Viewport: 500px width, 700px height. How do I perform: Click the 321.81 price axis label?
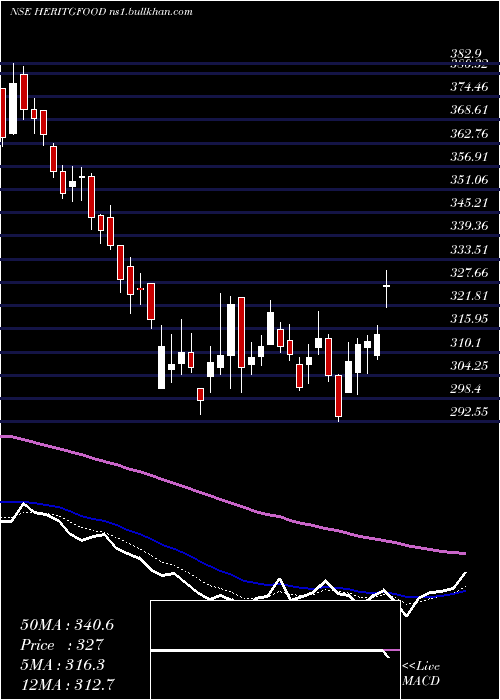click(469, 296)
